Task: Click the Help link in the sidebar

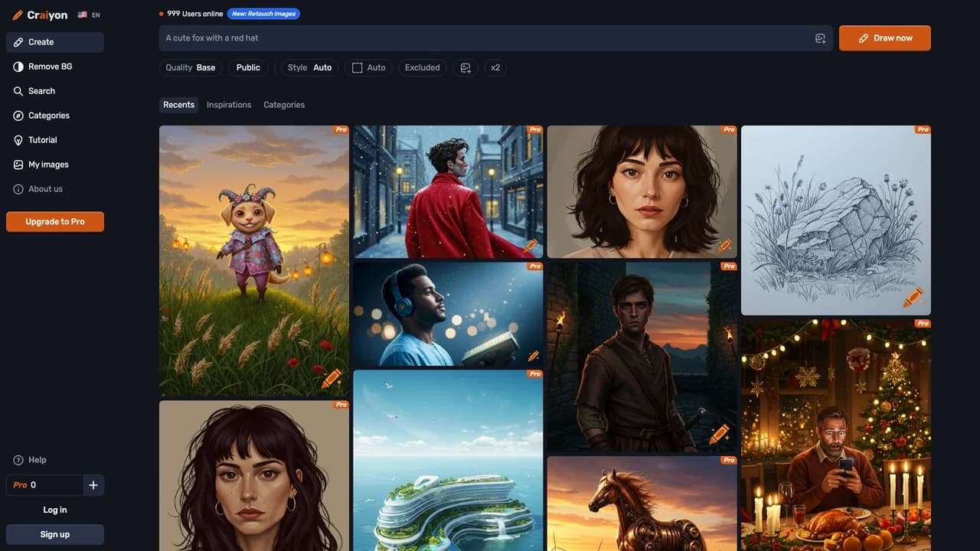Action: click(x=30, y=460)
